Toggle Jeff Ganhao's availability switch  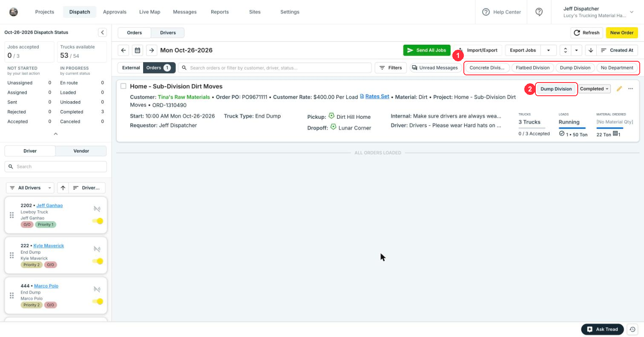click(98, 221)
